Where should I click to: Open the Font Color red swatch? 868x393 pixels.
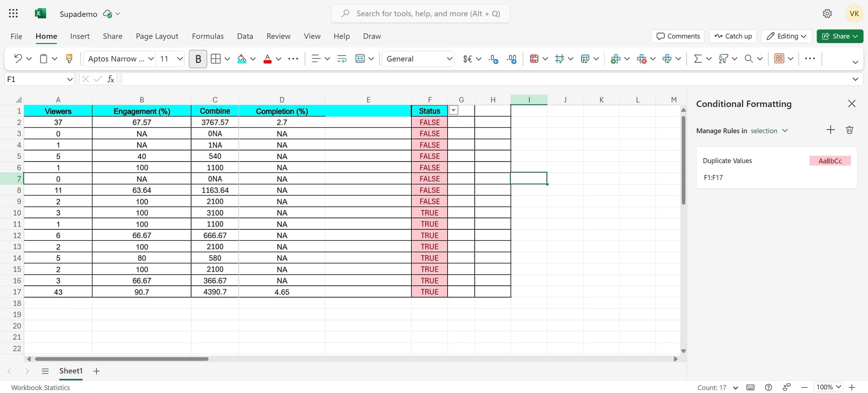tap(268, 59)
